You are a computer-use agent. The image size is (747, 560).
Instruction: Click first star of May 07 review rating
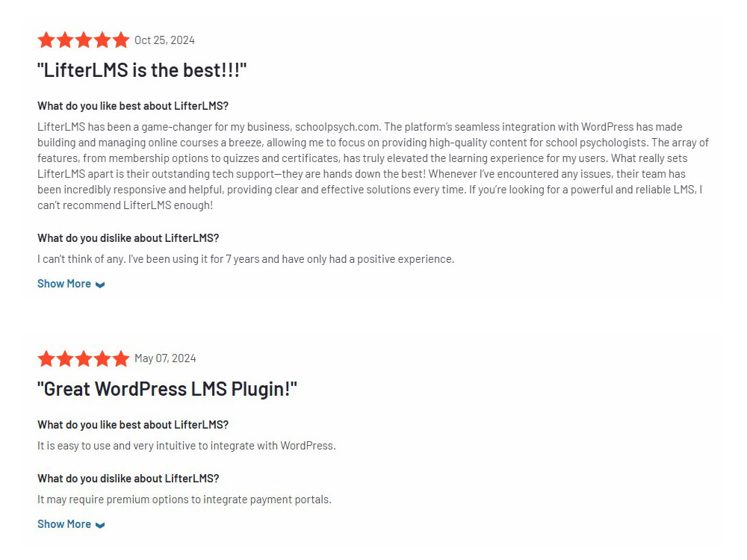coord(46,358)
